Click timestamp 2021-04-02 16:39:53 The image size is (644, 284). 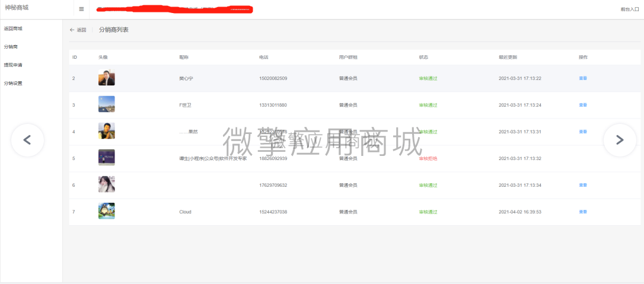point(520,212)
